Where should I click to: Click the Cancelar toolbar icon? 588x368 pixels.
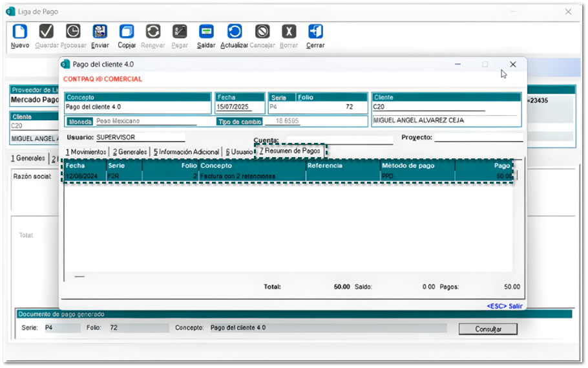(x=262, y=32)
